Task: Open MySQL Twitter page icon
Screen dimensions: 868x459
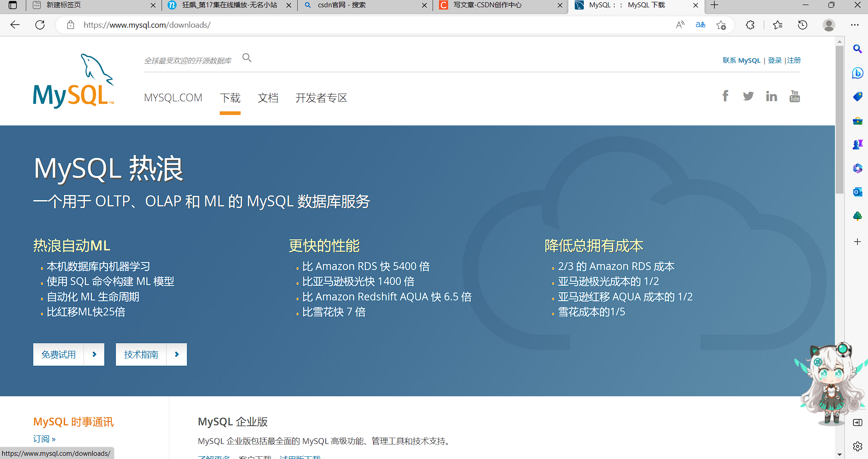Action: (x=748, y=96)
